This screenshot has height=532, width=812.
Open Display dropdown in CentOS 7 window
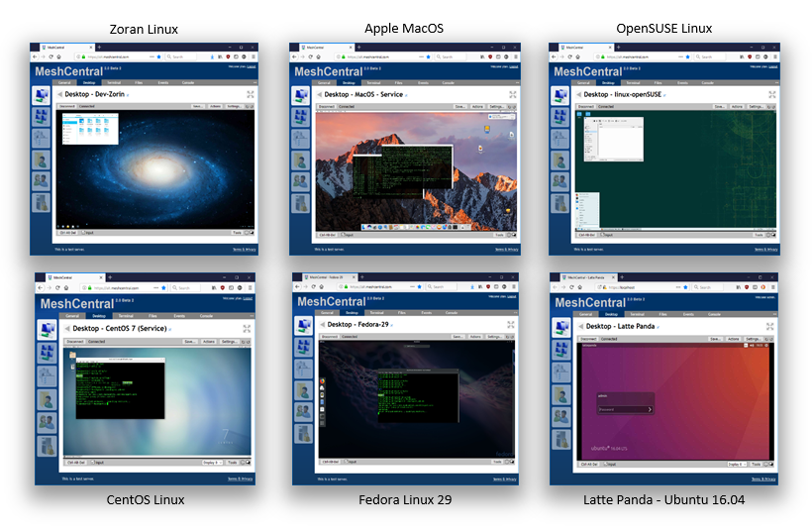click(x=212, y=462)
